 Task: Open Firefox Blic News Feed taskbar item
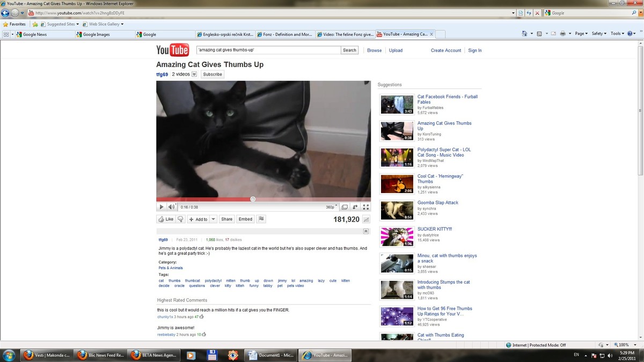(100, 355)
